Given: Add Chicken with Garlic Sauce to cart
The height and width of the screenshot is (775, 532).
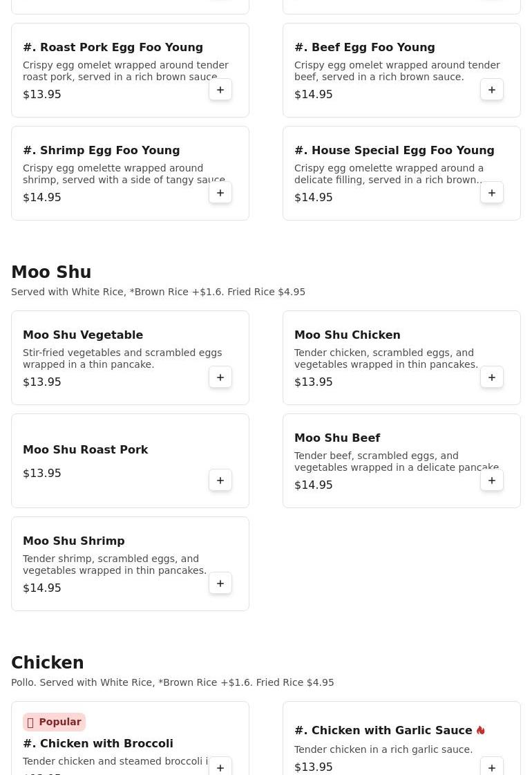Looking at the screenshot, I should pyautogui.click(x=492, y=767).
